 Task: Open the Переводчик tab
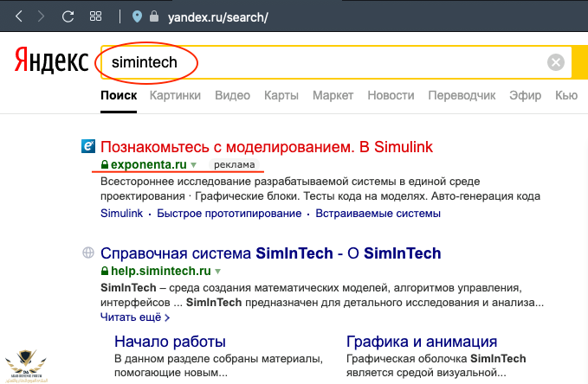click(x=462, y=95)
